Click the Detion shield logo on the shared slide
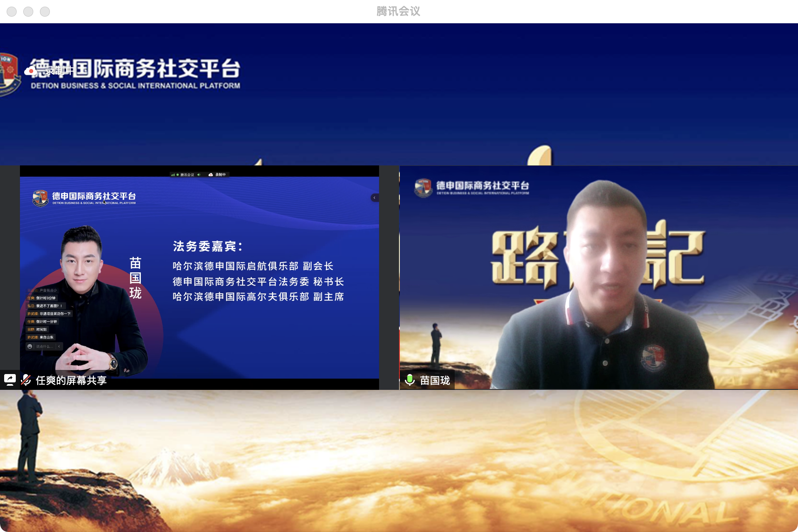 click(40, 198)
